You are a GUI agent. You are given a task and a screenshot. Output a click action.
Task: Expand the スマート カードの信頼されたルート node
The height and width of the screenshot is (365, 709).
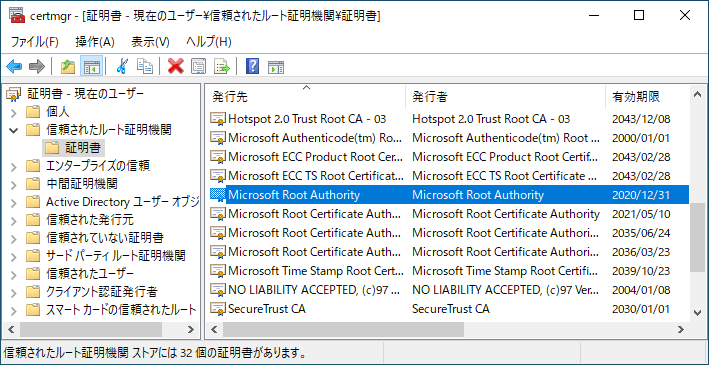coord(14,311)
